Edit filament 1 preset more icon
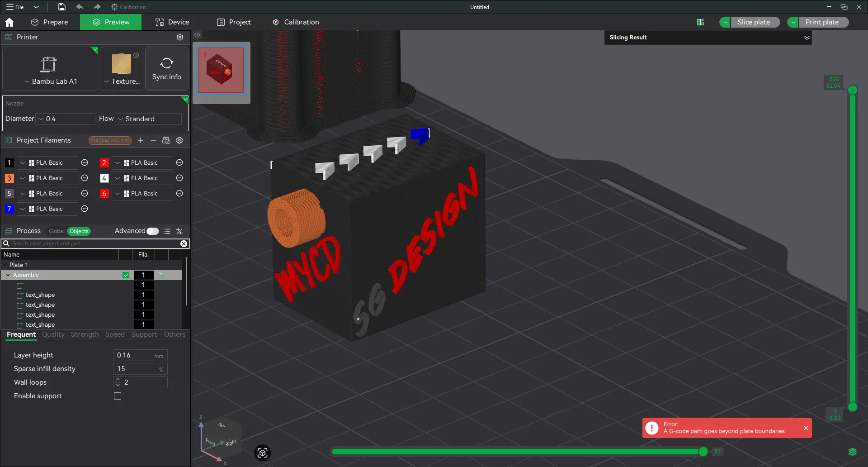 coord(85,163)
